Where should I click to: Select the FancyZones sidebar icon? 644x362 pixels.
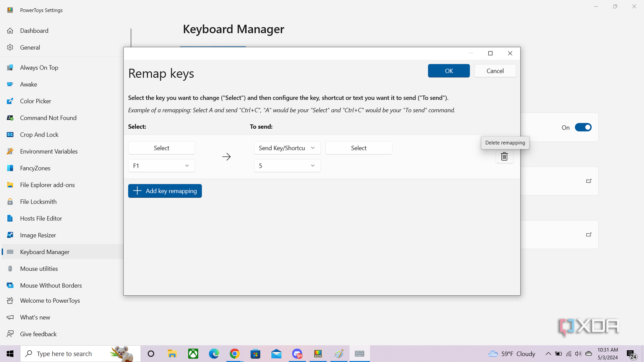point(10,168)
